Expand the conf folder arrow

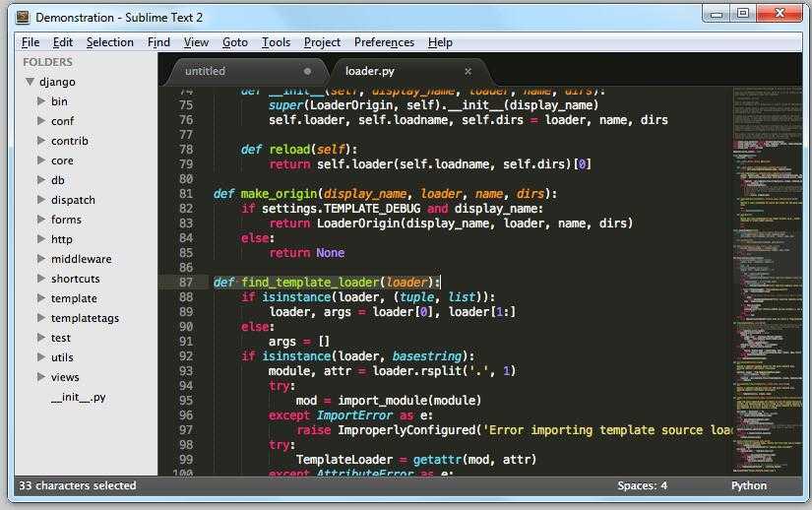(x=41, y=121)
